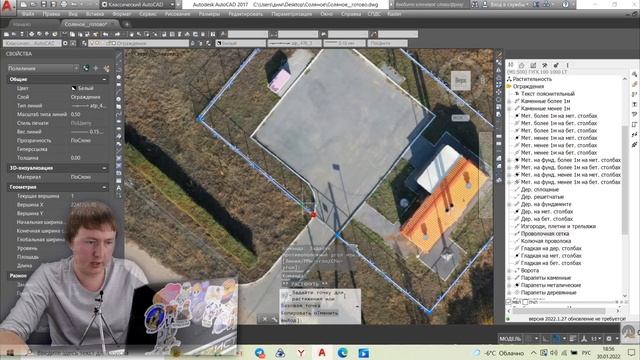Open the Редактировать menu

[246, 14]
